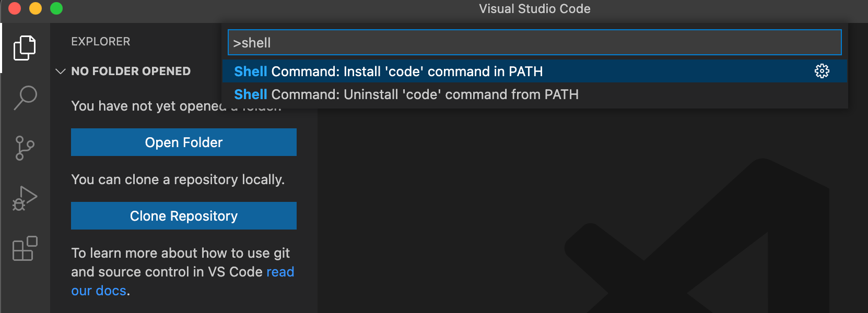Viewport: 868px width, 313px height.
Task: Maximize the window with the green button
Action: [56, 8]
